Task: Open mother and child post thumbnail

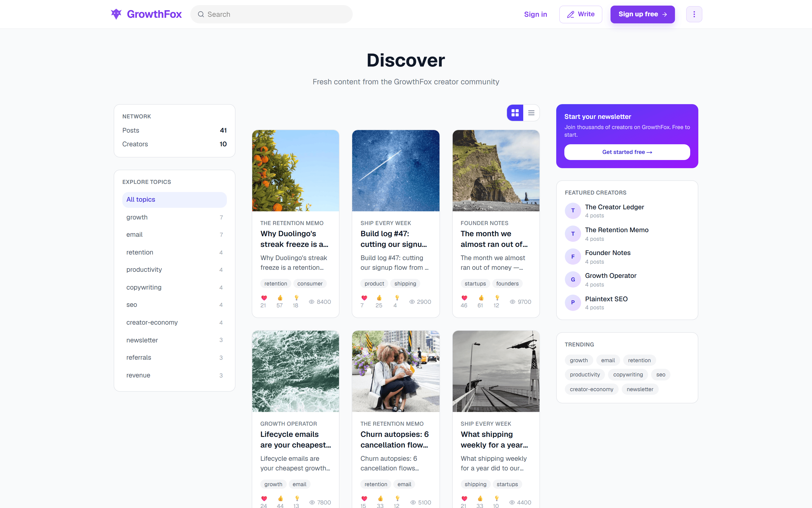Action: (x=396, y=371)
